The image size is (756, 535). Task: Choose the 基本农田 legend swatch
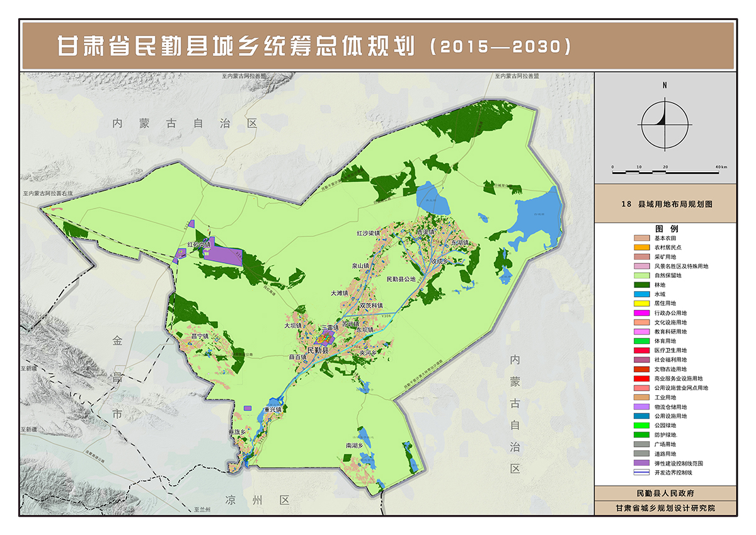[x=642, y=238]
